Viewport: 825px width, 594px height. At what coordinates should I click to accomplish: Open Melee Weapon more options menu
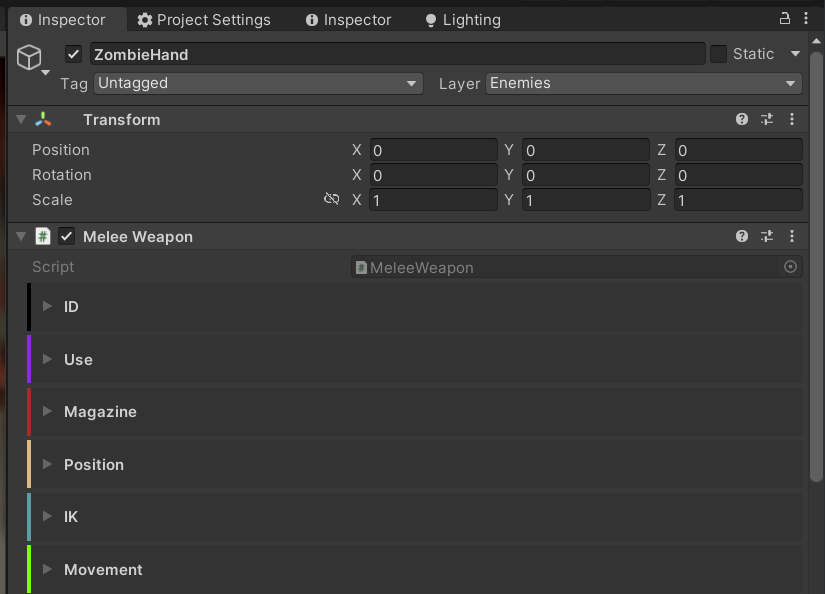tap(792, 236)
